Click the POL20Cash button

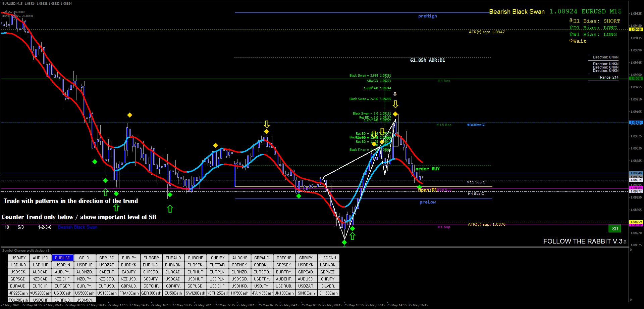(x=18, y=300)
